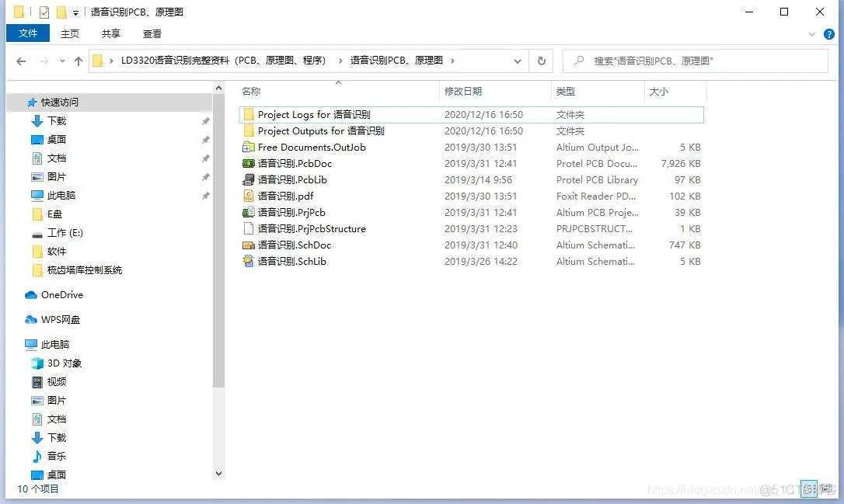The image size is (844, 504).
Task: Open the quick access toolbar customize dropdown
Action: tap(75, 12)
